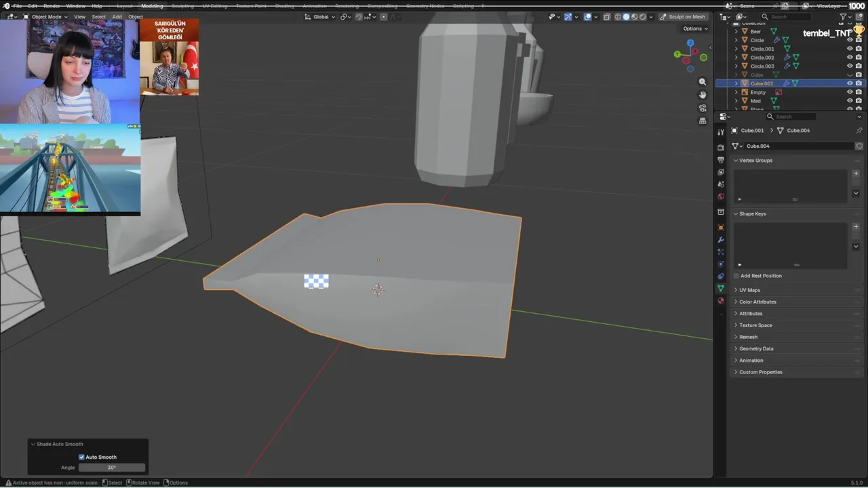Hide Circle.003 with its eye icon

pos(850,66)
